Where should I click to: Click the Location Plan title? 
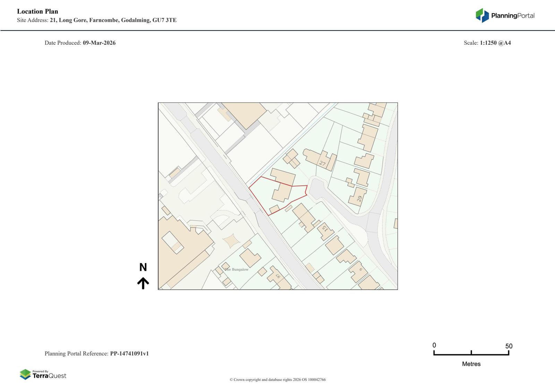point(37,11)
